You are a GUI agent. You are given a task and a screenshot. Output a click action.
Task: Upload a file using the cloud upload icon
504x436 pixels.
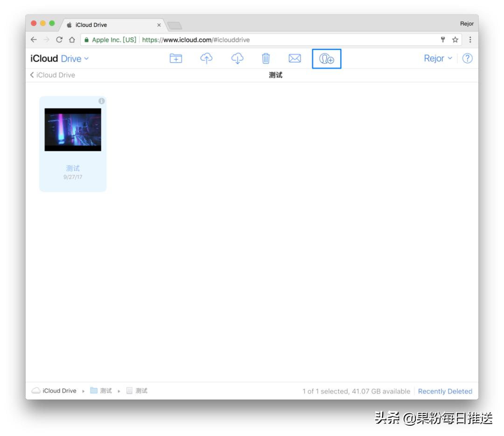tap(207, 58)
